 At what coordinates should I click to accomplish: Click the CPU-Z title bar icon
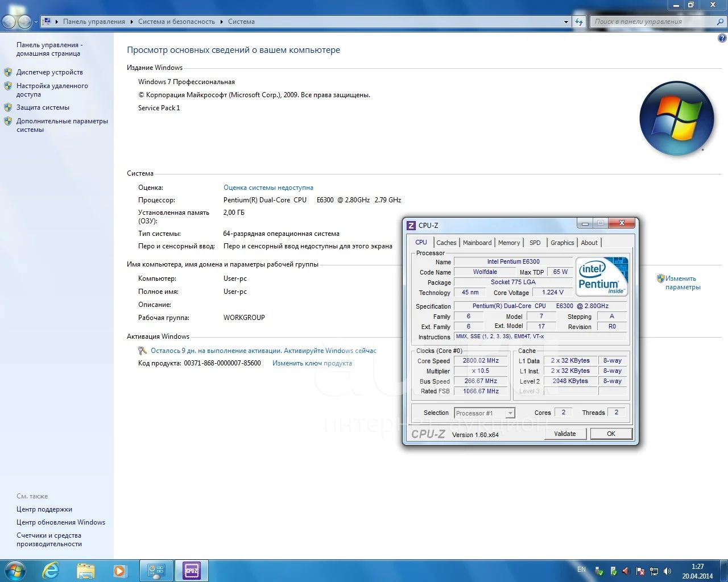coord(411,226)
